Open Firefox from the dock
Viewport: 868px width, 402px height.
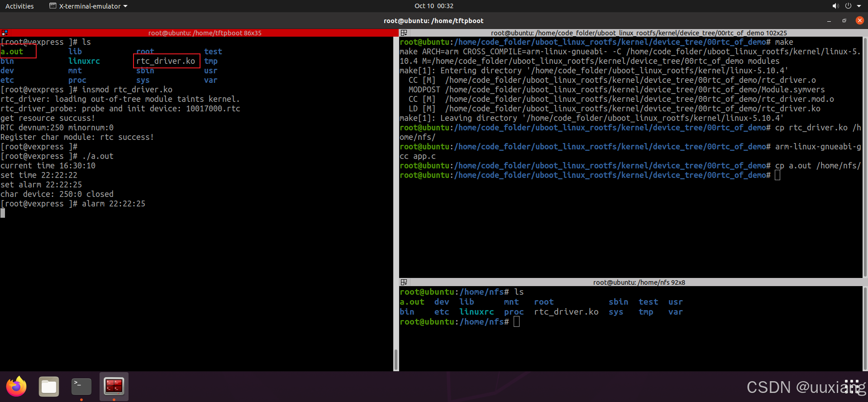coord(16,387)
